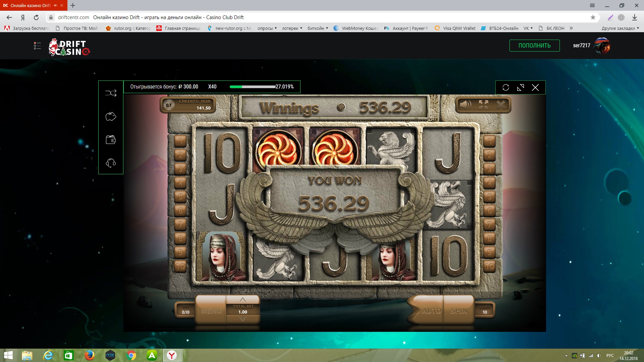Click ser7217 profile avatar

[x=602, y=46]
